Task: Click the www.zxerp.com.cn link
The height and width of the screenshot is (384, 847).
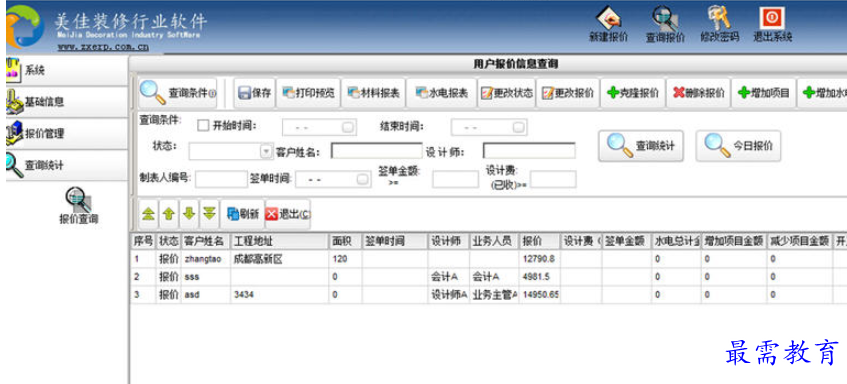Action: [103, 46]
